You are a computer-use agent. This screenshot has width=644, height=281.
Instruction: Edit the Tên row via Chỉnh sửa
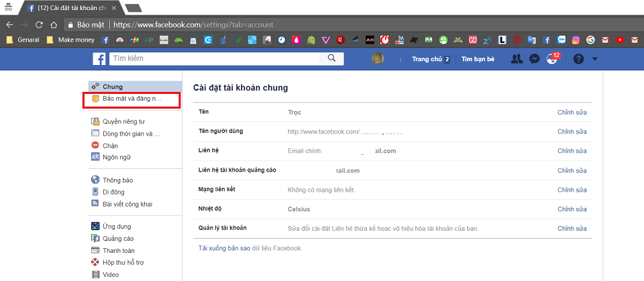click(x=572, y=112)
